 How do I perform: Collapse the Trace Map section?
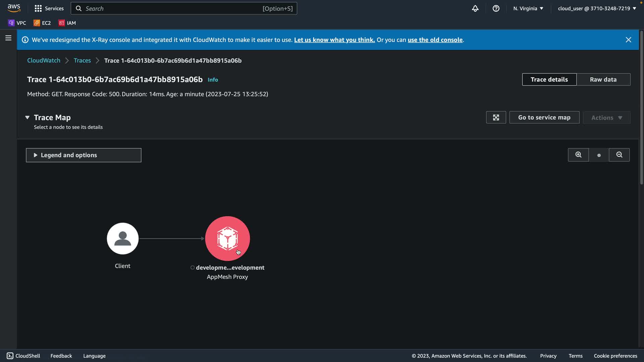[x=28, y=117]
